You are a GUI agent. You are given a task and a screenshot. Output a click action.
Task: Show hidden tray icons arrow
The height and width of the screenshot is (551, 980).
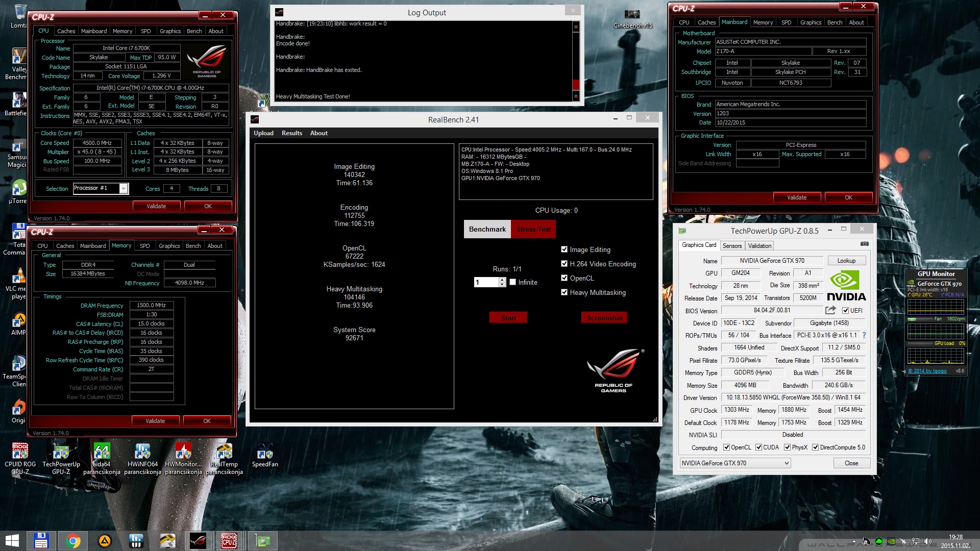click(854, 541)
